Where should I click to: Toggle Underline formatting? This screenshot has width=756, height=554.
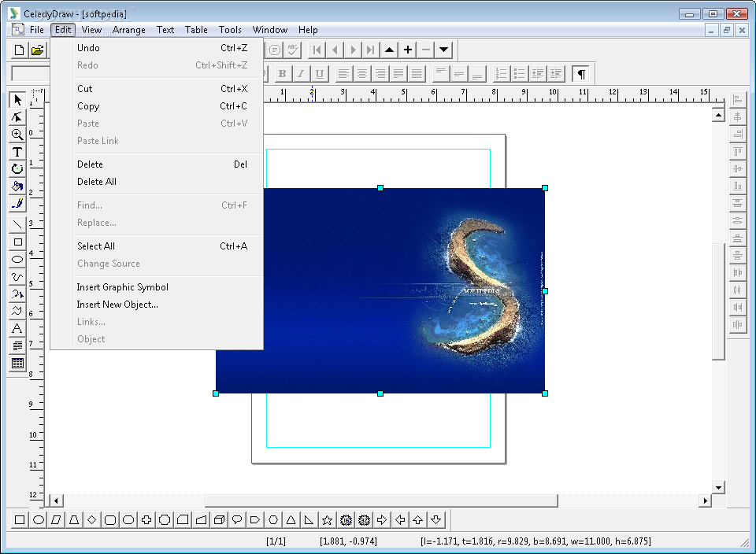(319, 74)
